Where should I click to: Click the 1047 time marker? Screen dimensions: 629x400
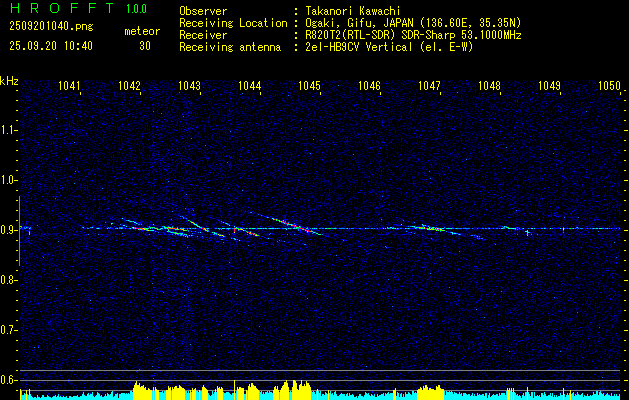click(429, 85)
